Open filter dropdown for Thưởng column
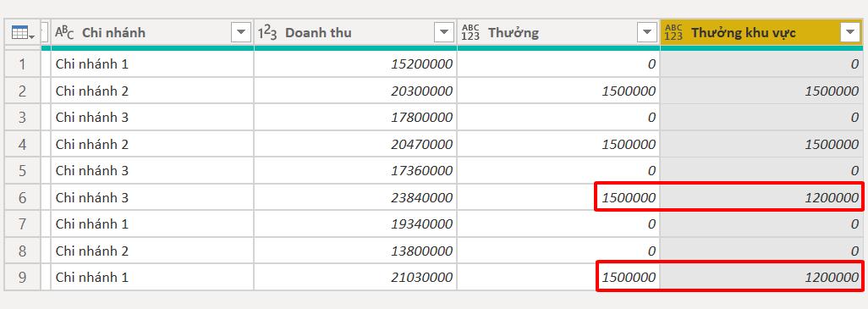Screen dimensions: 868x309 pos(647,33)
